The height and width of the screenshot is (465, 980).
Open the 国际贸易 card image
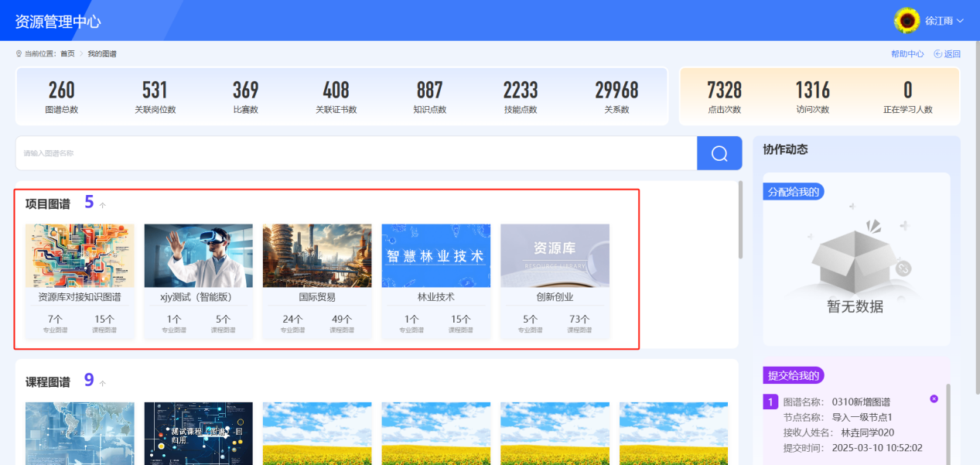click(317, 255)
